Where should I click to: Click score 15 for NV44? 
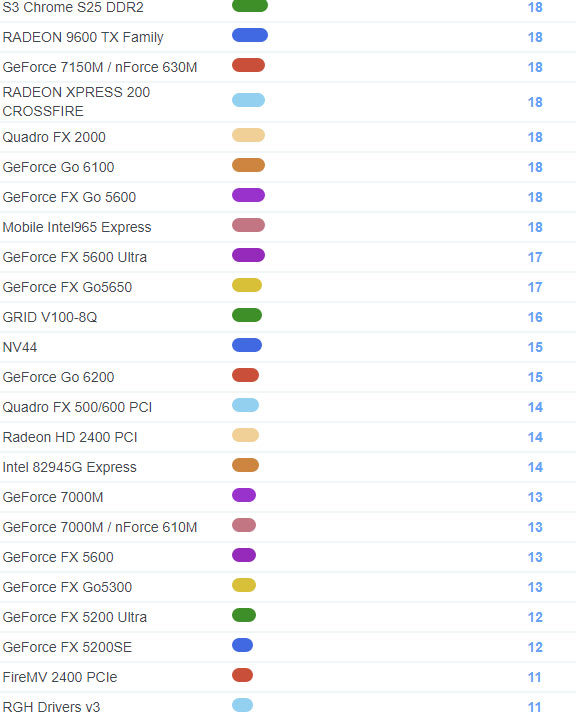(x=535, y=347)
